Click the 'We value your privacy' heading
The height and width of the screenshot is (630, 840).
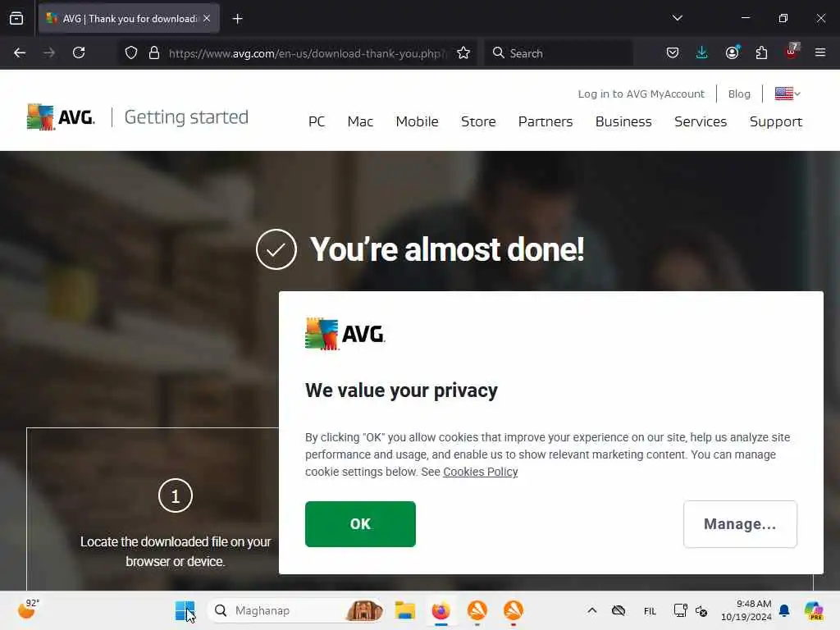click(x=401, y=390)
